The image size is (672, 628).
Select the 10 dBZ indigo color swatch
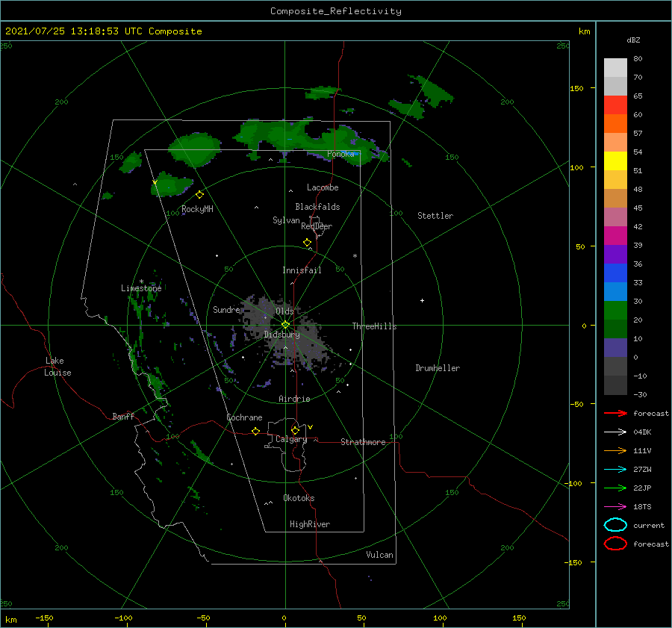(615, 348)
